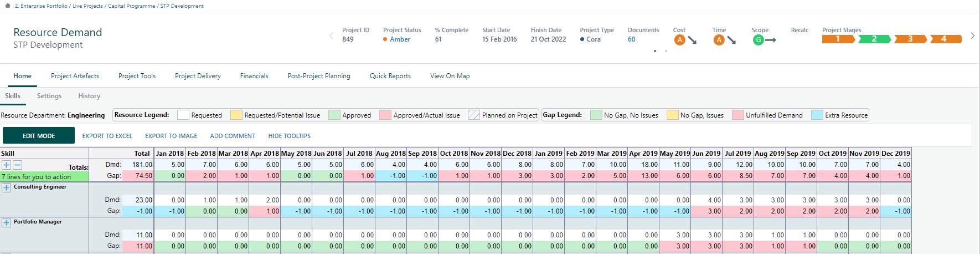Click the Scope steady trend arrow icon
This screenshot has height=254, width=980.
771,40
